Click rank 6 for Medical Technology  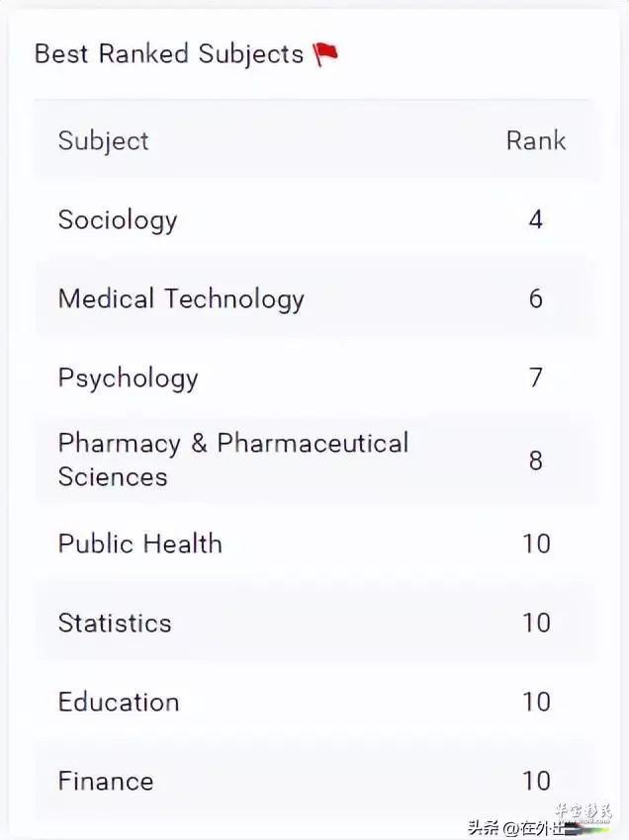tap(536, 298)
